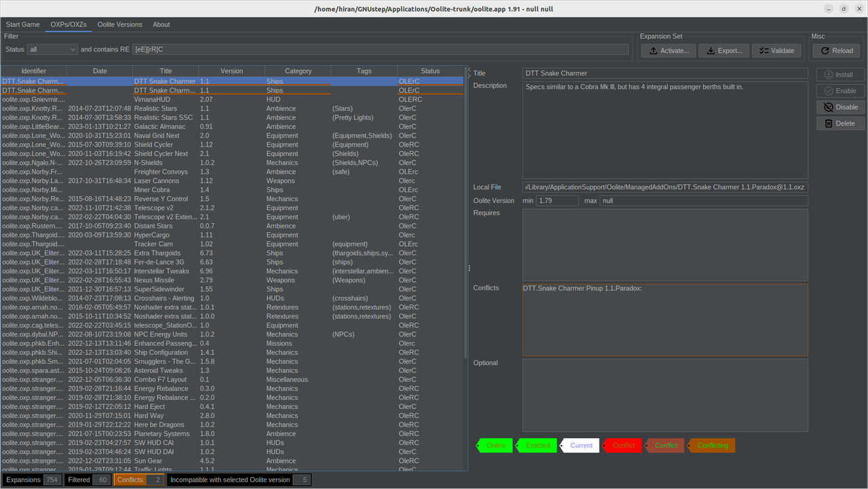Select the Nexus Missile row
This screenshot has height=489, width=868.
click(232, 280)
